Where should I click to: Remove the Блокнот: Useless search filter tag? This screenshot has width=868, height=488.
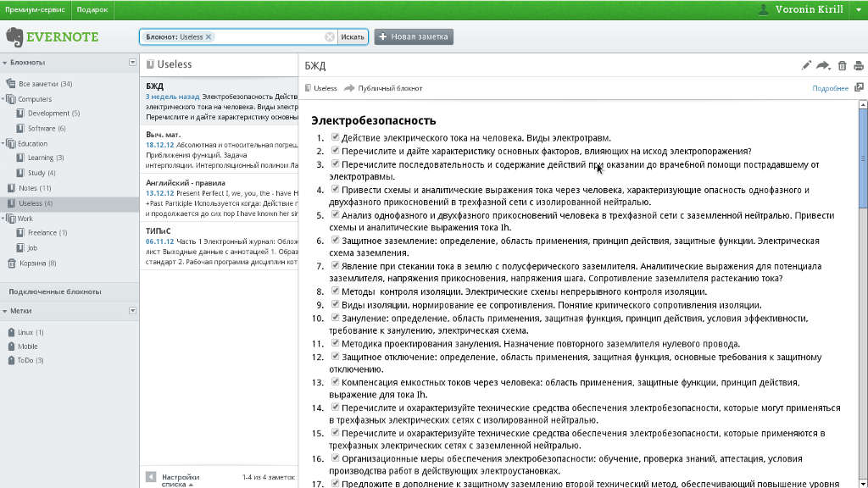click(x=209, y=36)
